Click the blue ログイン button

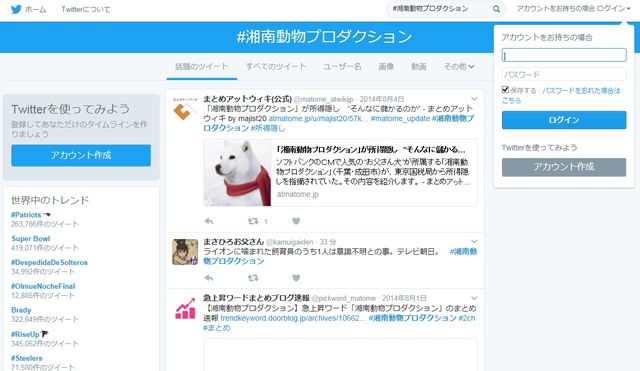[564, 120]
